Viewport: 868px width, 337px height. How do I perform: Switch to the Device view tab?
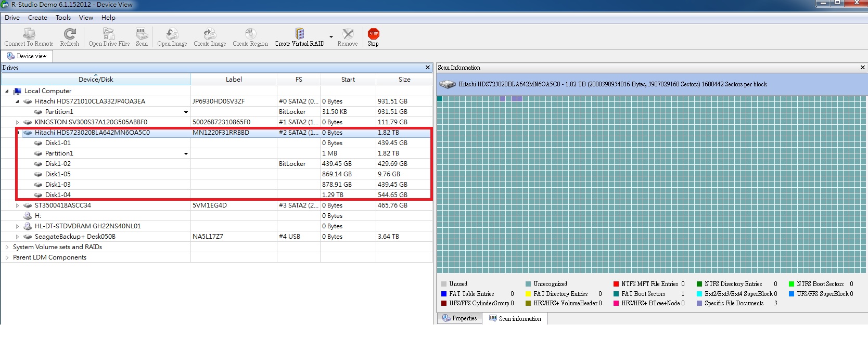point(27,56)
